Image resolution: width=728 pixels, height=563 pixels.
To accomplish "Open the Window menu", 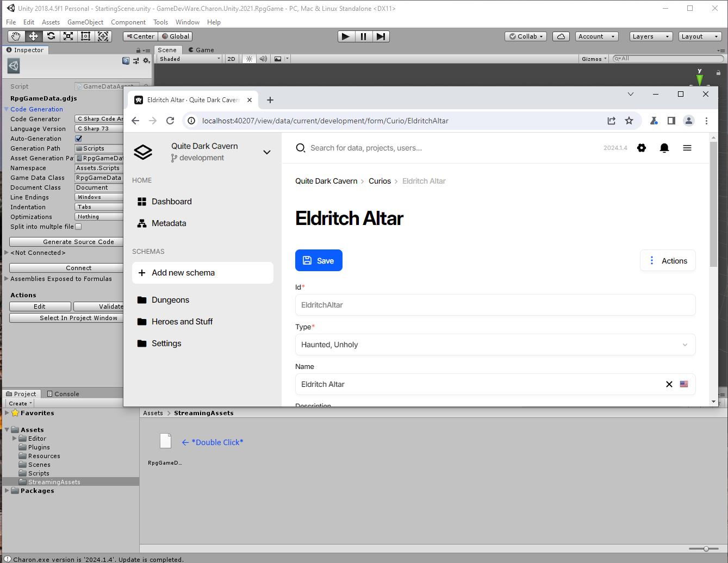I will coord(188,22).
